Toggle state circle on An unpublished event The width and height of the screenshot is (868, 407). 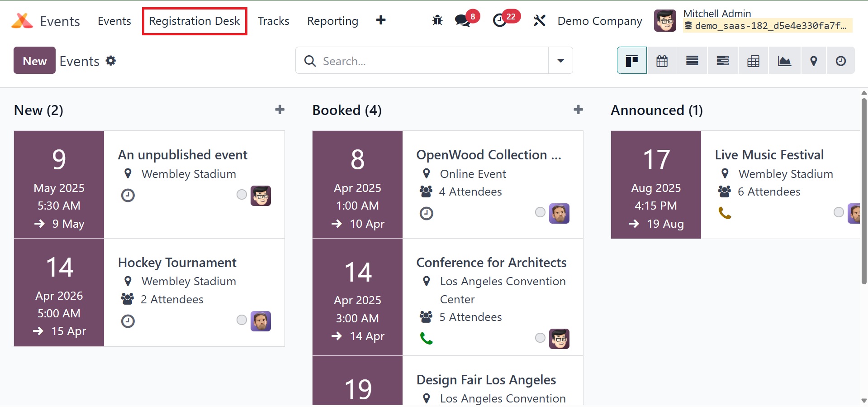point(242,195)
